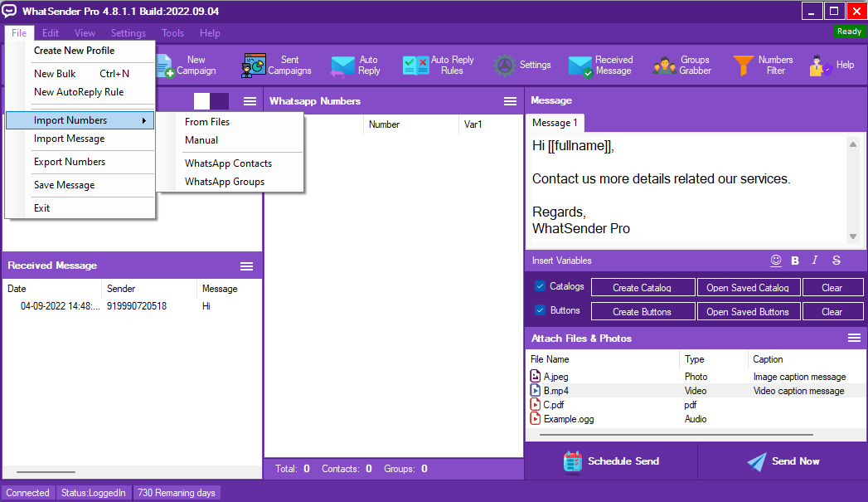Import from WhatsApp Contacts

point(230,163)
